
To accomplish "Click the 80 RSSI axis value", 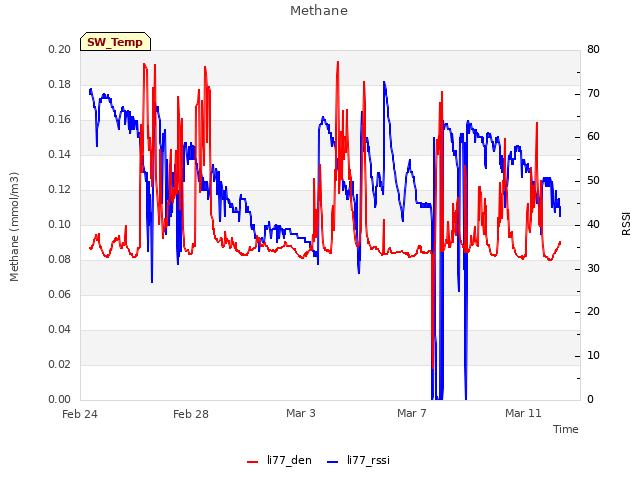I will coord(593,49).
